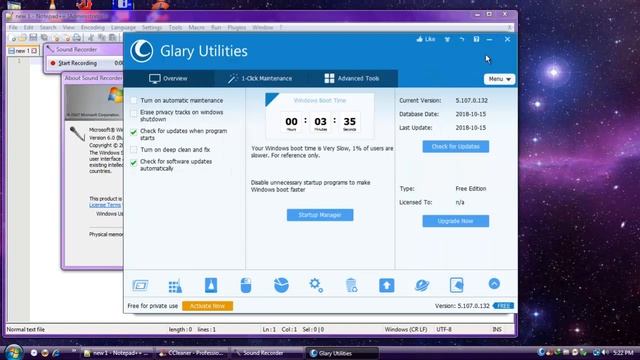Click the system clock showing 5:22 PM
640x360 pixels.
pyautogui.click(x=623, y=352)
